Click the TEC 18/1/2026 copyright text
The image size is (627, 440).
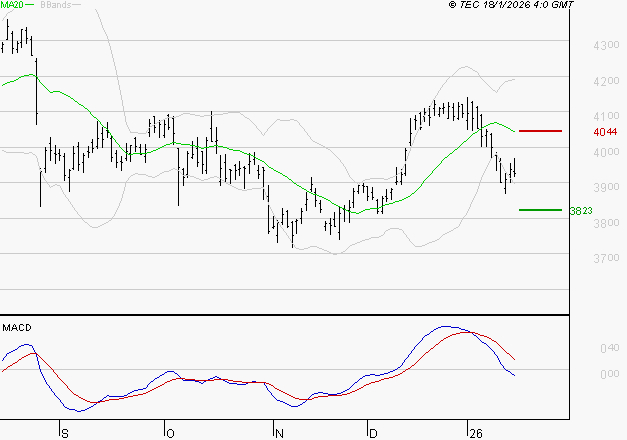point(511,5)
